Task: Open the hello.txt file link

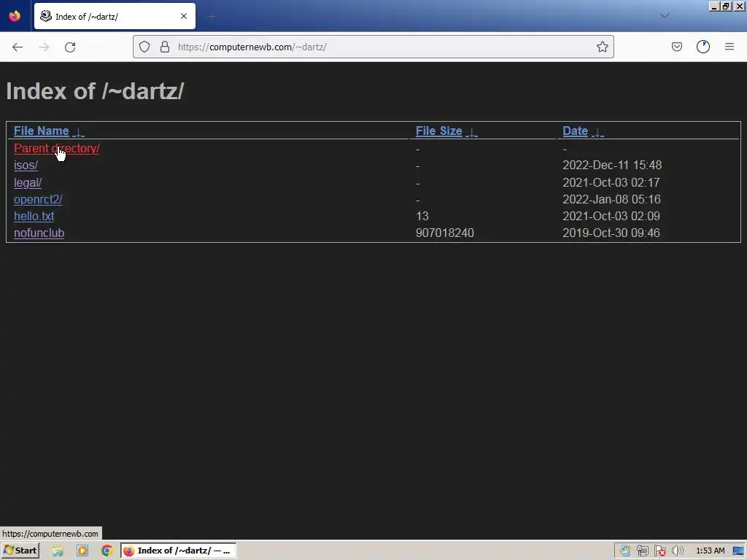Action: 34,216
